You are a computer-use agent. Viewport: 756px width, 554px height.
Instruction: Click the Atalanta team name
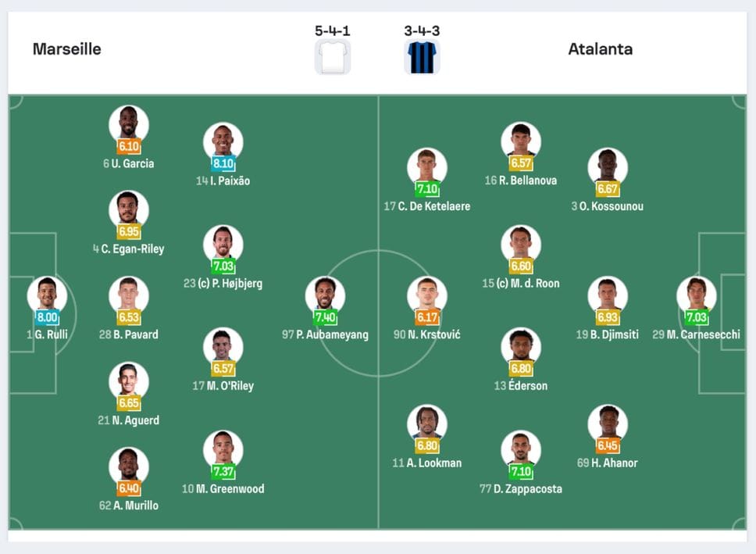600,49
